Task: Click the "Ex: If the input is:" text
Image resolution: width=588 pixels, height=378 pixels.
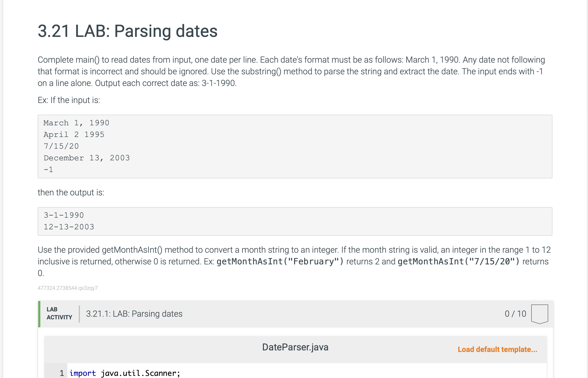Action: point(69,100)
